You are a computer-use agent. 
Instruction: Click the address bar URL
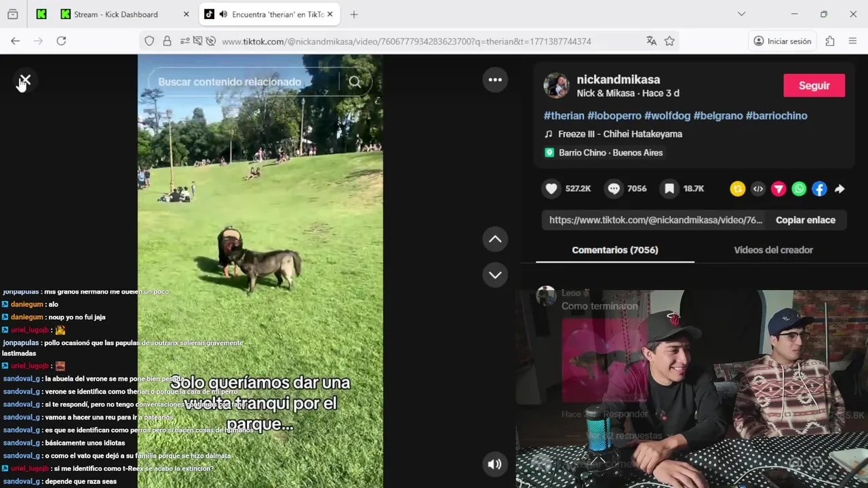point(406,41)
